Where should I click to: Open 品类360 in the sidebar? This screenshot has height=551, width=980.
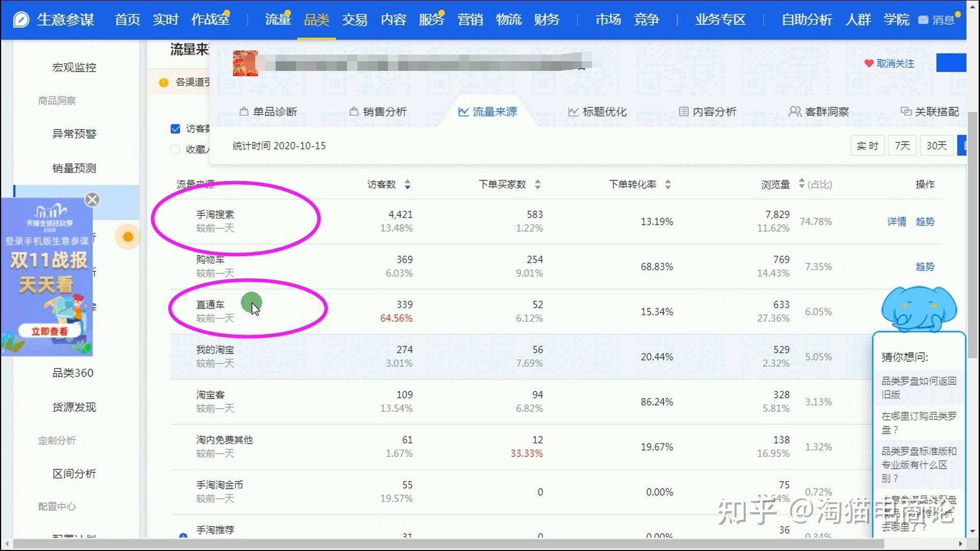pyautogui.click(x=73, y=373)
